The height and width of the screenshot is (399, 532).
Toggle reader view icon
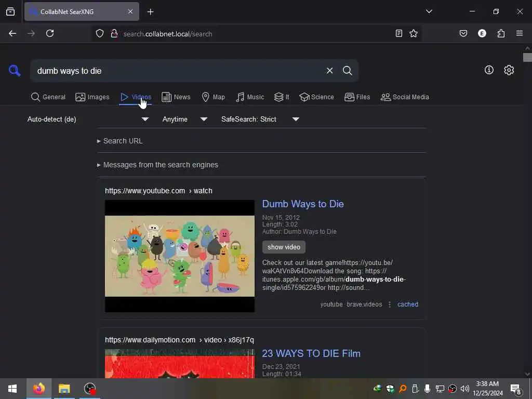coord(399,33)
